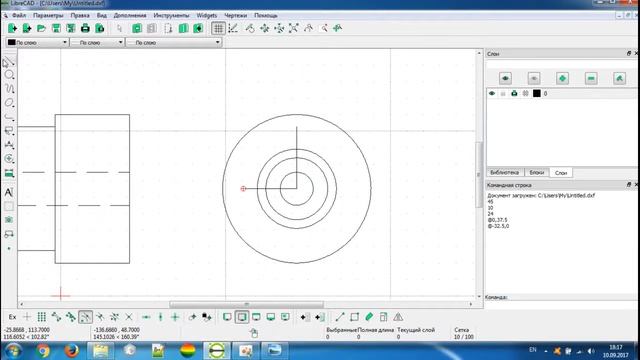
Task: Toggle the grid display button
Action: tap(218, 28)
